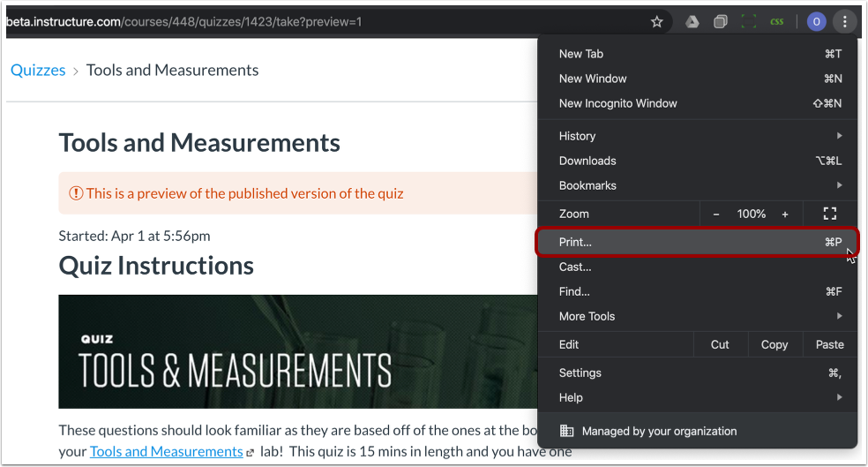
Task: Open the Tools and Measurements lab link
Action: click(x=167, y=451)
